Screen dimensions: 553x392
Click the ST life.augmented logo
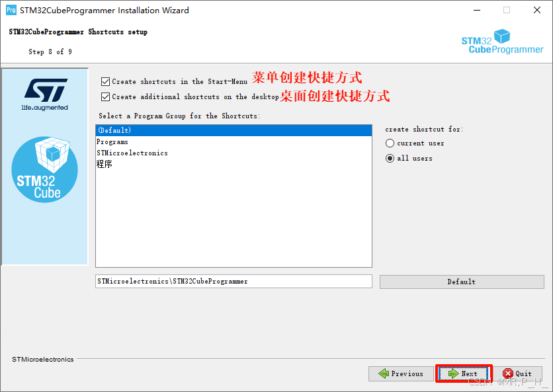tap(45, 95)
